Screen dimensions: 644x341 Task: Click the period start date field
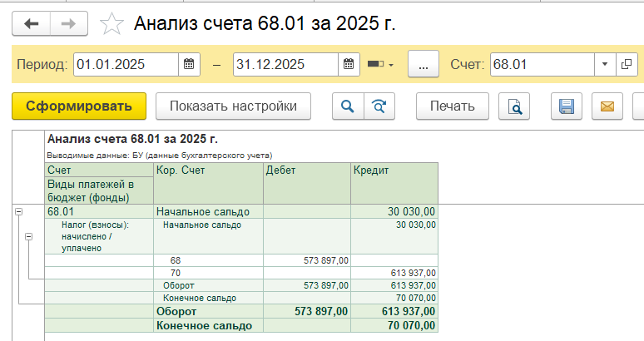pyautogui.click(x=125, y=64)
